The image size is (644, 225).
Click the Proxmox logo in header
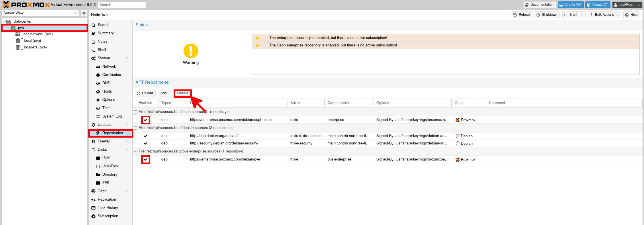[26, 5]
